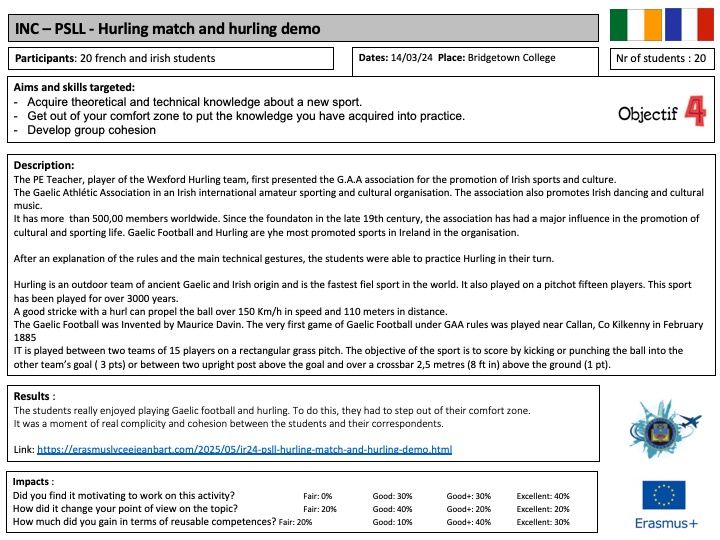720x540 pixels.
Task: Click 'The Gaelic Football was Invented by Maurice Davin' line
Action: (x=358, y=325)
